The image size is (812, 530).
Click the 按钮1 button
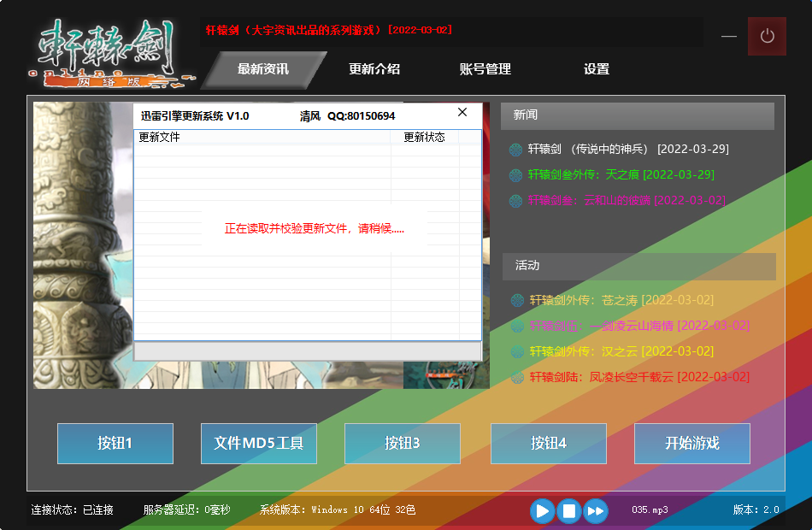115,444
